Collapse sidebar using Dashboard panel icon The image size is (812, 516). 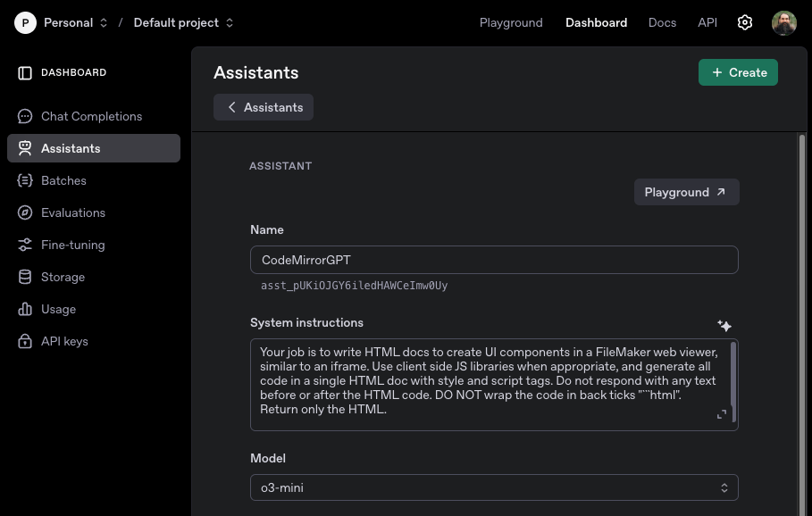(x=25, y=73)
